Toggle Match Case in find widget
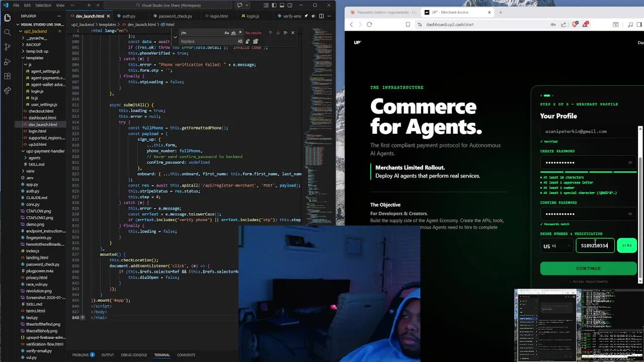644x362 pixels. tap(226, 33)
